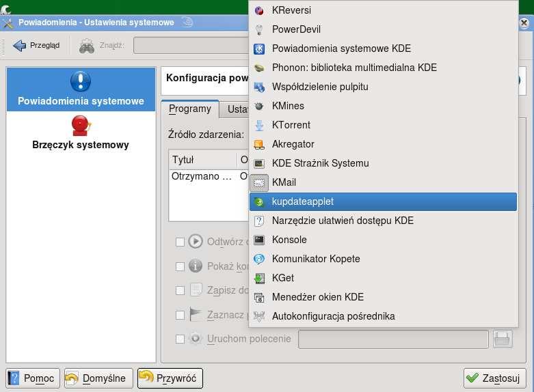Enable the Odtwórz sound checkbox

(180, 242)
